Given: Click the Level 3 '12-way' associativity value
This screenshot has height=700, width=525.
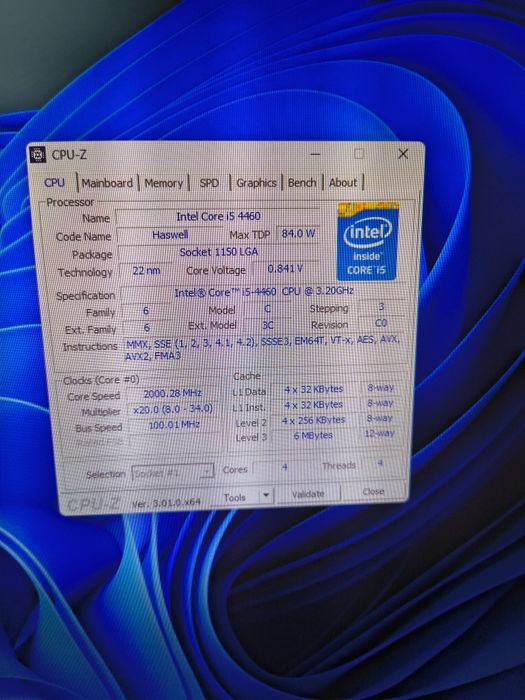Looking at the screenshot, I should coord(379,433).
